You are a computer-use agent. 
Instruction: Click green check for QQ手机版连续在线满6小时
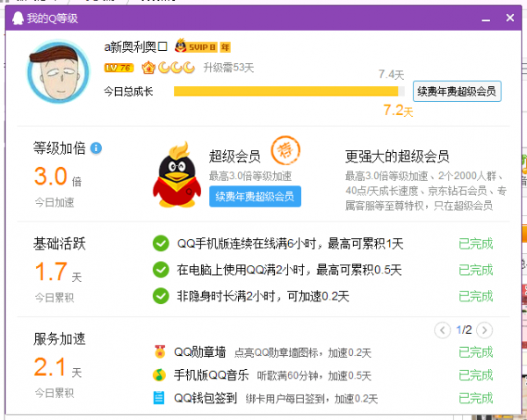pos(161,243)
